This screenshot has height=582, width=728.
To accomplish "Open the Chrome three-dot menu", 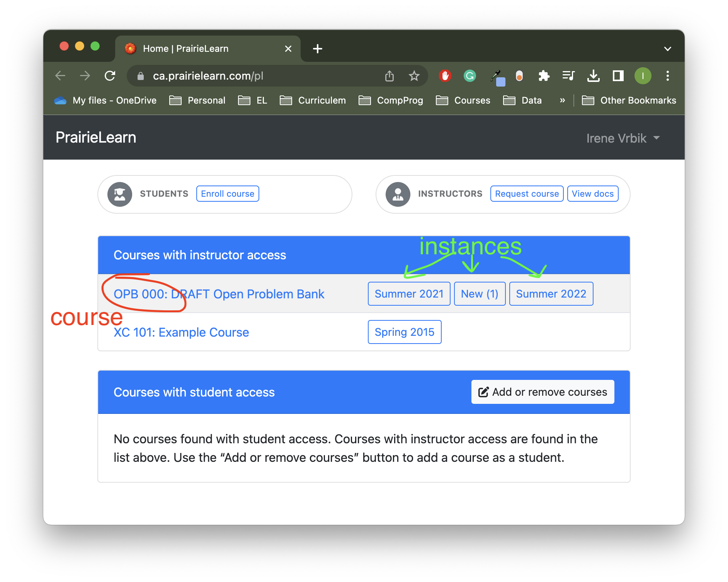I will 668,76.
